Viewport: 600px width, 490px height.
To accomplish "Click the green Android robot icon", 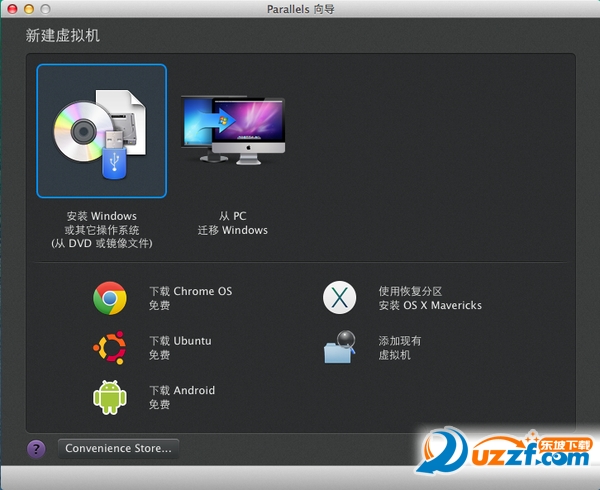I will pyautogui.click(x=109, y=397).
